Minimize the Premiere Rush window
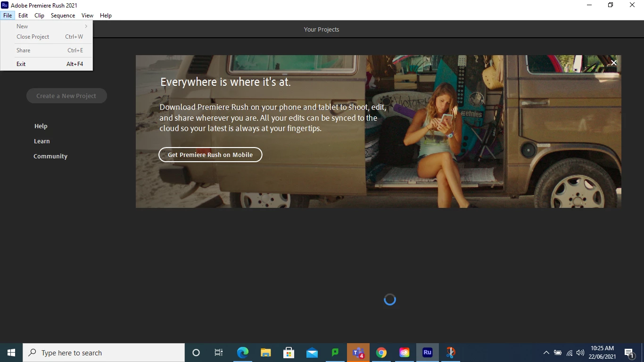The width and height of the screenshot is (644, 362). point(589,5)
